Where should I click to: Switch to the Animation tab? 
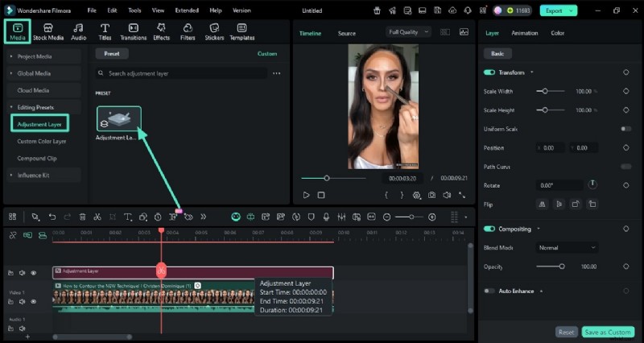coord(525,33)
